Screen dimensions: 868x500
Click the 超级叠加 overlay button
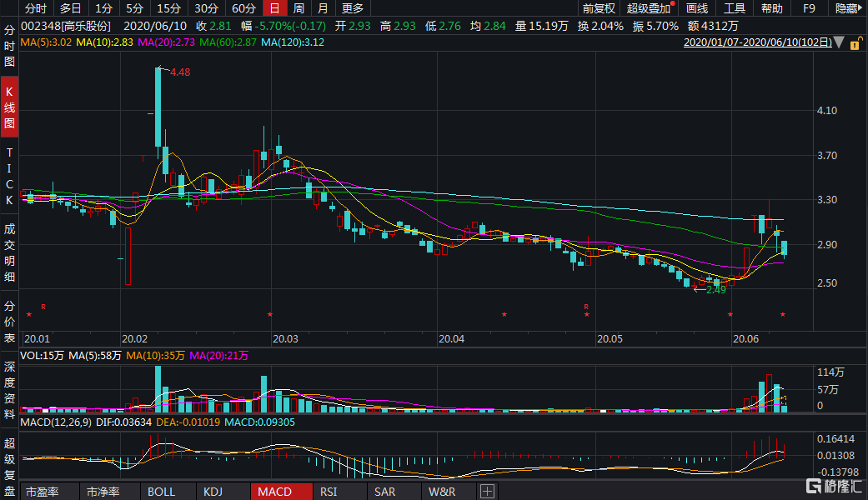click(x=649, y=8)
